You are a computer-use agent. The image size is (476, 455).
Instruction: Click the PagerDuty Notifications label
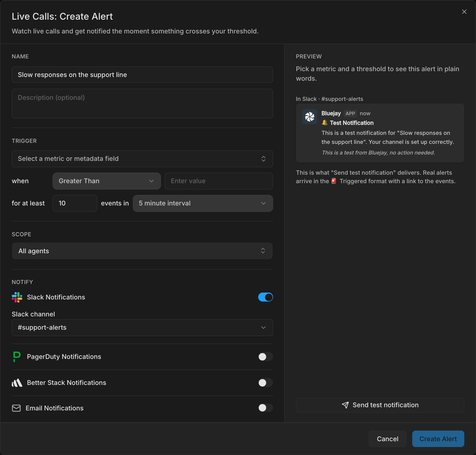pyautogui.click(x=64, y=357)
